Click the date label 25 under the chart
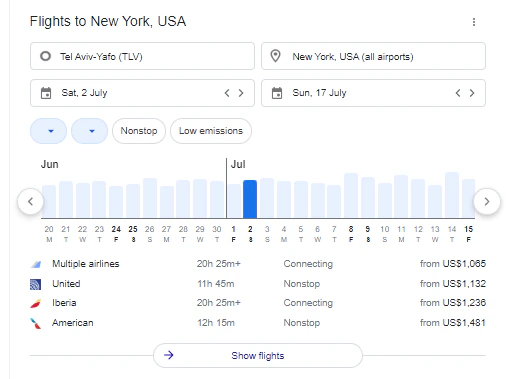The height and width of the screenshot is (379, 517). pos(133,229)
